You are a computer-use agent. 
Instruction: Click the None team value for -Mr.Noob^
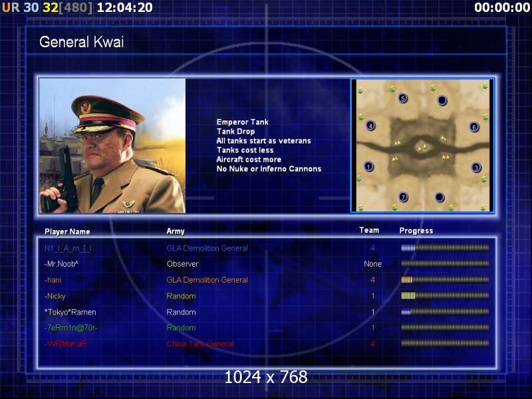(x=372, y=264)
